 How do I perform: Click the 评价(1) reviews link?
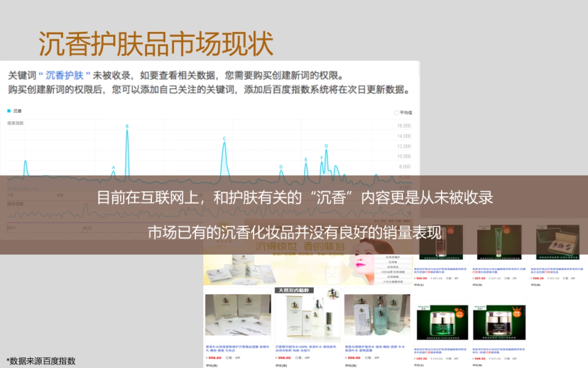pyautogui.click(x=419, y=285)
